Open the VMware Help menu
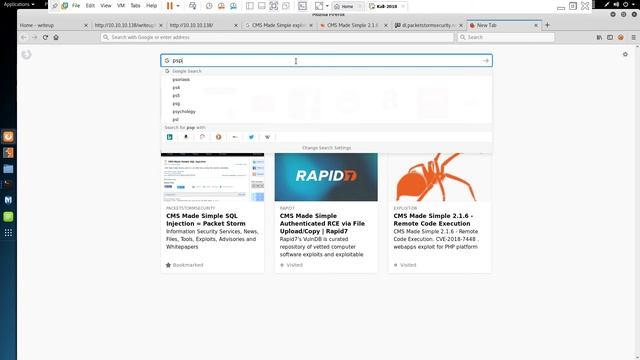Image resolution: width=640 pixels, height=360 pixels. coord(151,6)
